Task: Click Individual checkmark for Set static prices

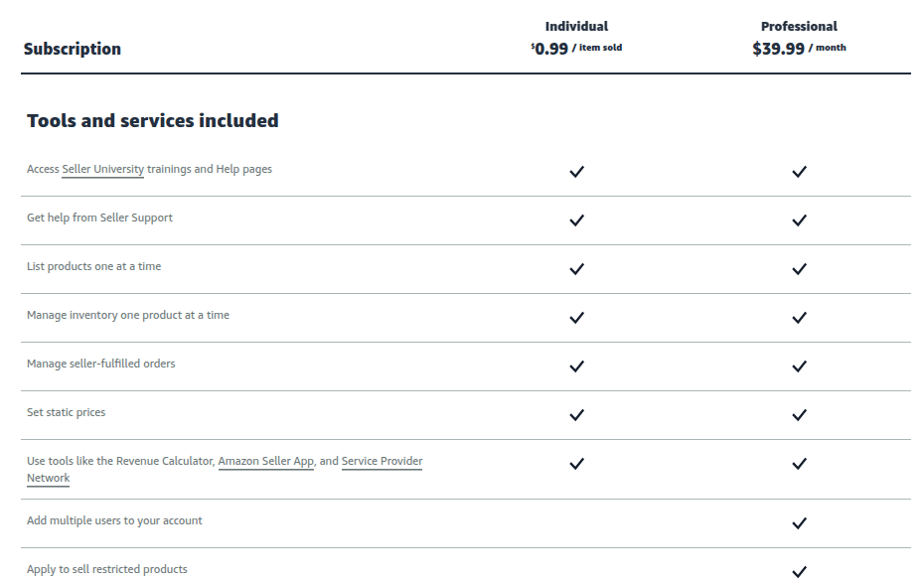Action: 577,415
